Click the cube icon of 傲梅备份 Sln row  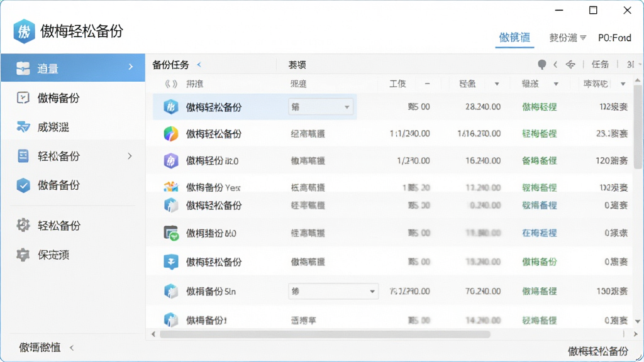click(171, 292)
